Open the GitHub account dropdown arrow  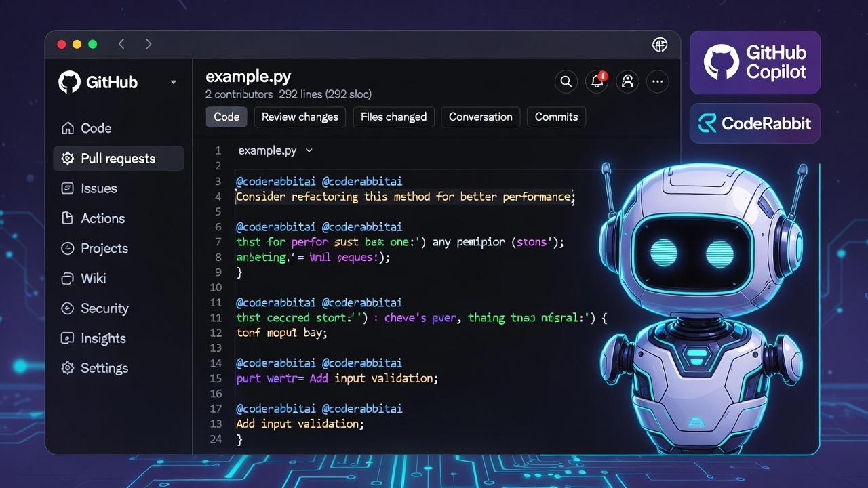point(173,81)
